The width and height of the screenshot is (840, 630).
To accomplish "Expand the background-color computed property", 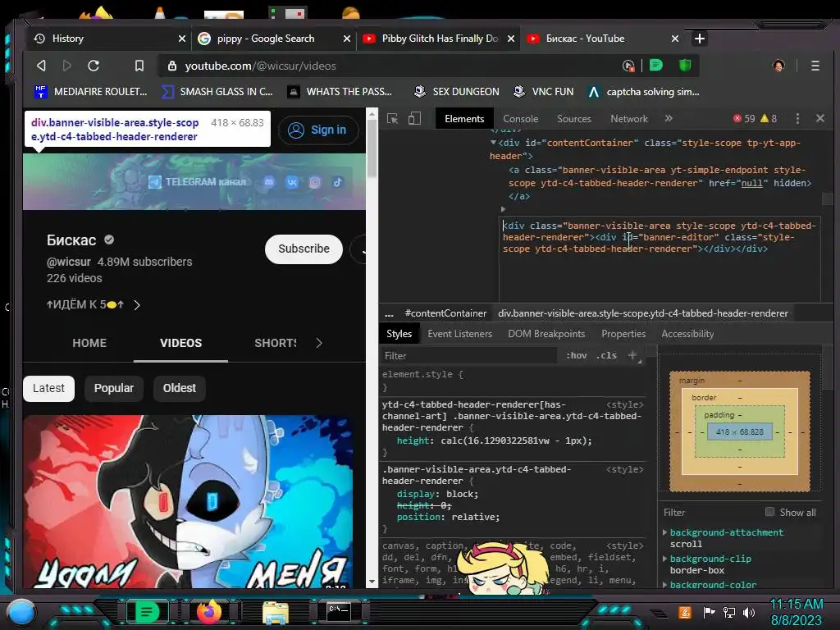I will pyautogui.click(x=664, y=584).
